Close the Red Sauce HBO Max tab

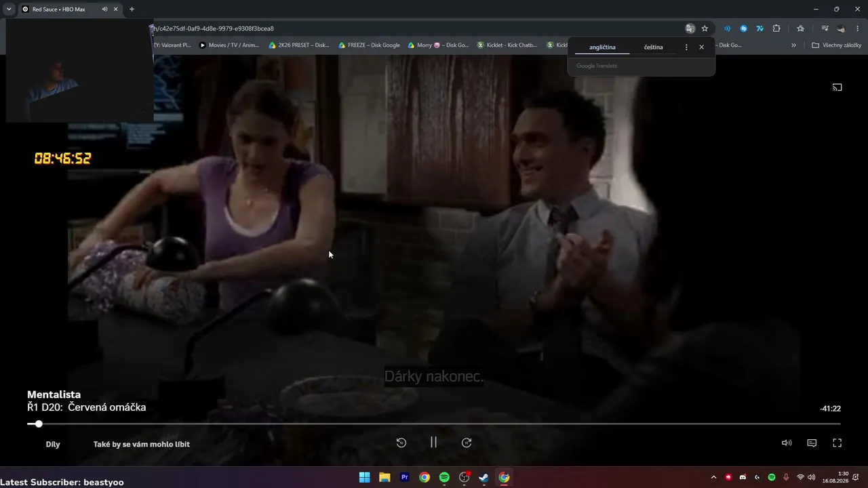click(116, 9)
